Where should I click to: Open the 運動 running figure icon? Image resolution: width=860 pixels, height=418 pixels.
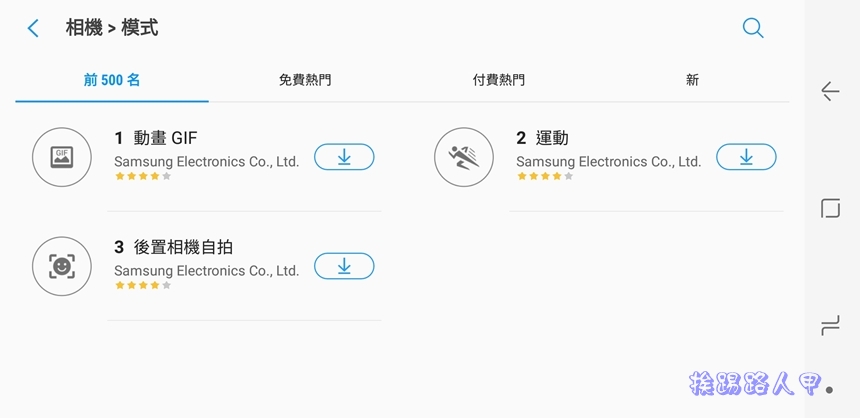coord(464,157)
